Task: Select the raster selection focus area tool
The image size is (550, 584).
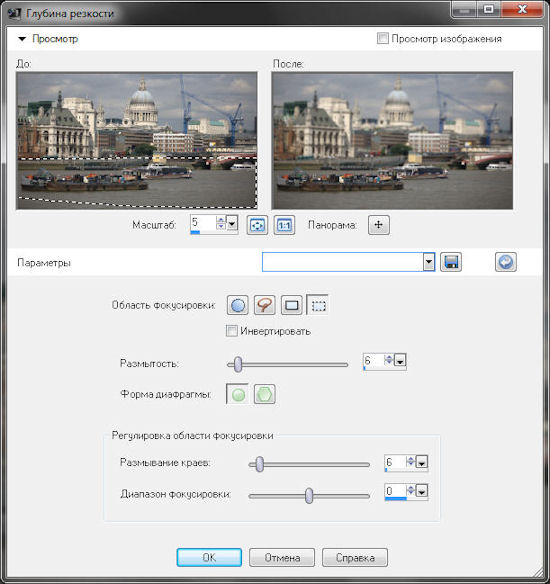Action: click(x=318, y=305)
